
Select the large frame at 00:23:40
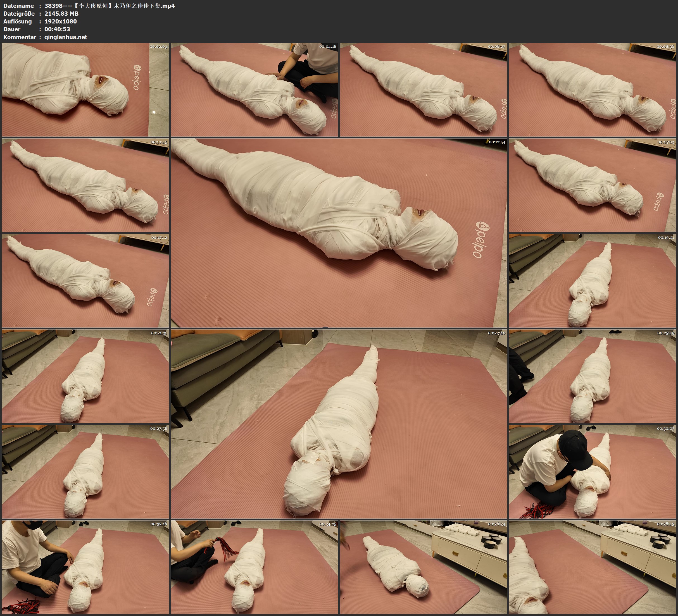click(x=339, y=424)
